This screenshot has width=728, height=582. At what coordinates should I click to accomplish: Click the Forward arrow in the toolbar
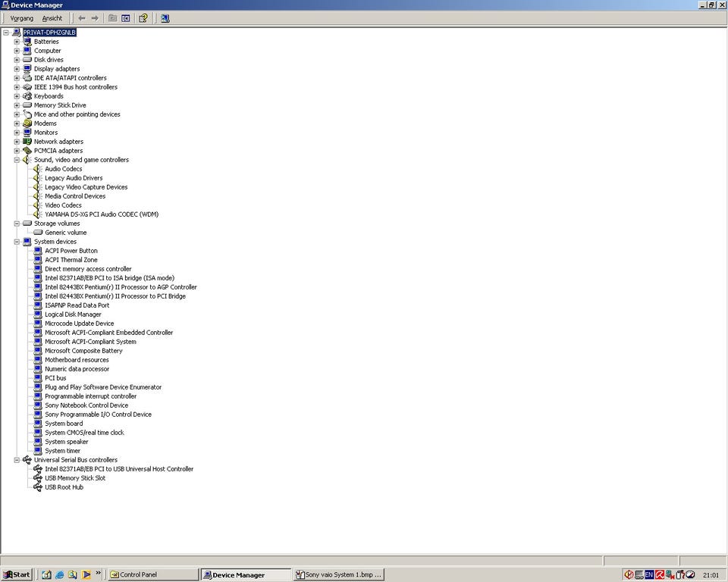pyautogui.click(x=95, y=18)
